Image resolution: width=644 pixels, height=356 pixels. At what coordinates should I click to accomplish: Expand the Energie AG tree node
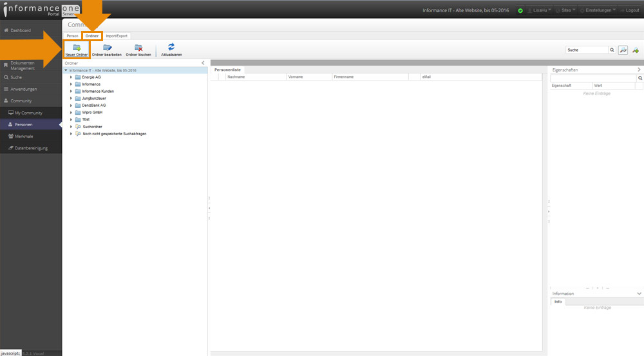[71, 77]
